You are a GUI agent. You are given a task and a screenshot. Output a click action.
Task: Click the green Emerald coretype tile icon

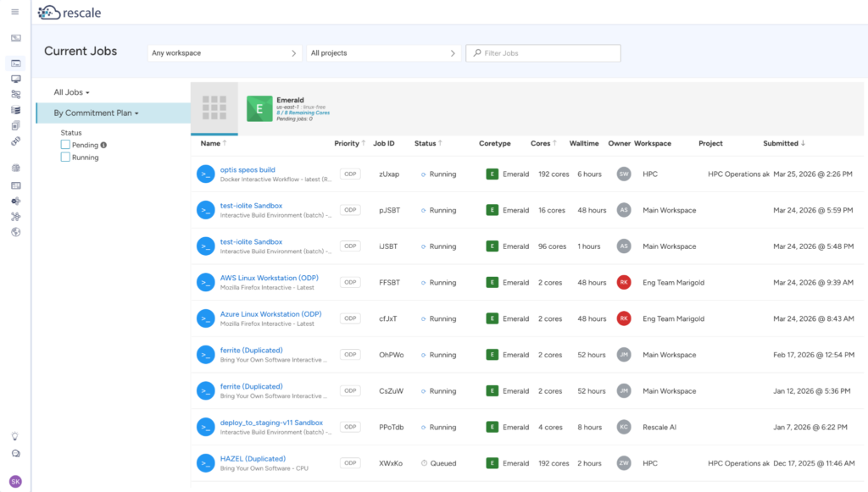coord(259,109)
